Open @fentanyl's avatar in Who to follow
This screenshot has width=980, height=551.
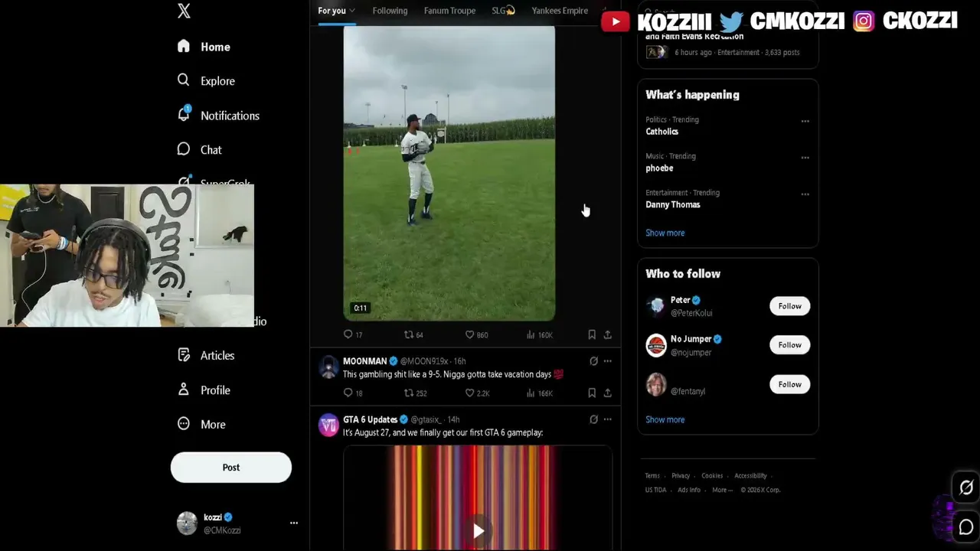[x=656, y=384]
